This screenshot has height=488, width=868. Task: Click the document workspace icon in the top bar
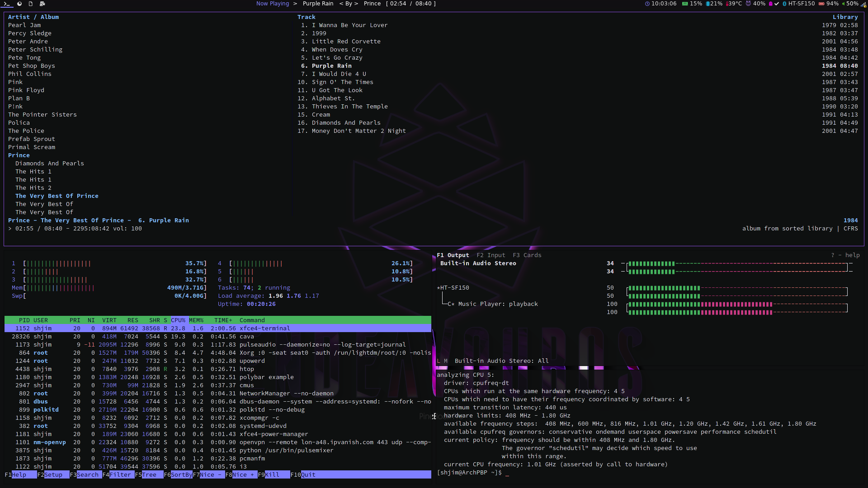tap(30, 4)
